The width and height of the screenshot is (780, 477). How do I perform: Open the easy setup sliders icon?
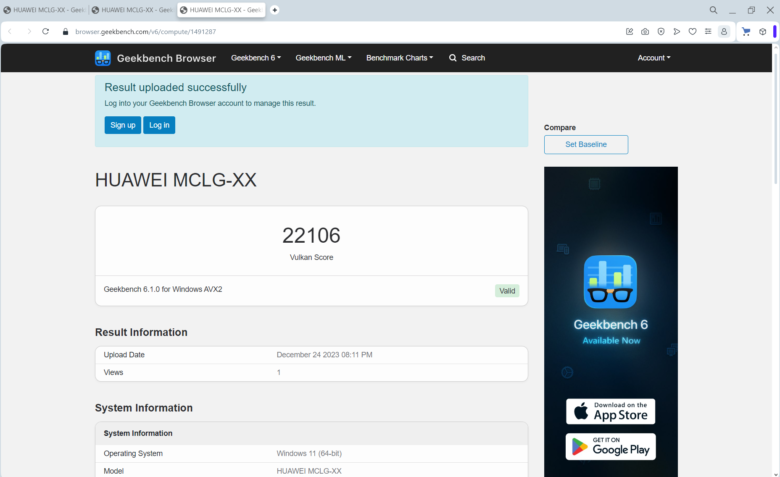coord(708,31)
